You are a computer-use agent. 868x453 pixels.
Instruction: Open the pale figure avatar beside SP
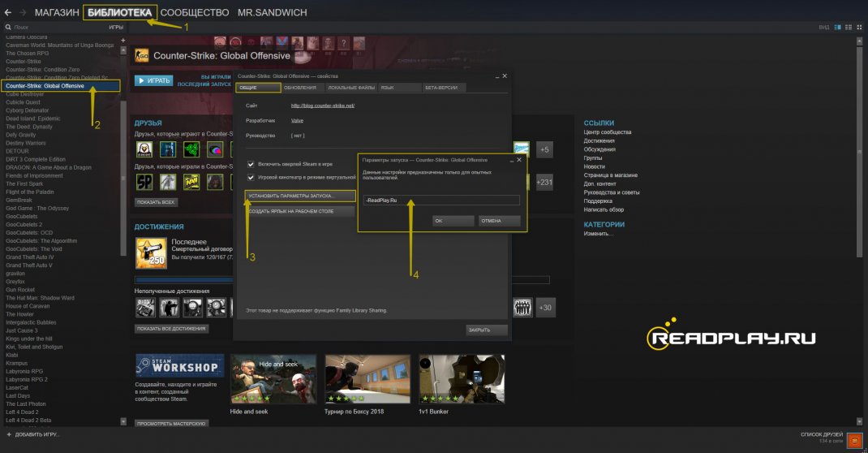click(x=168, y=182)
